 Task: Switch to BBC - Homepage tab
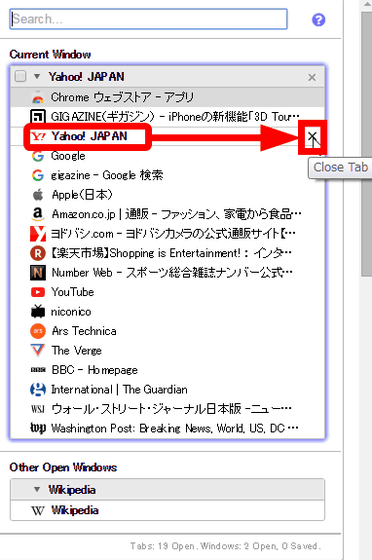click(x=95, y=370)
